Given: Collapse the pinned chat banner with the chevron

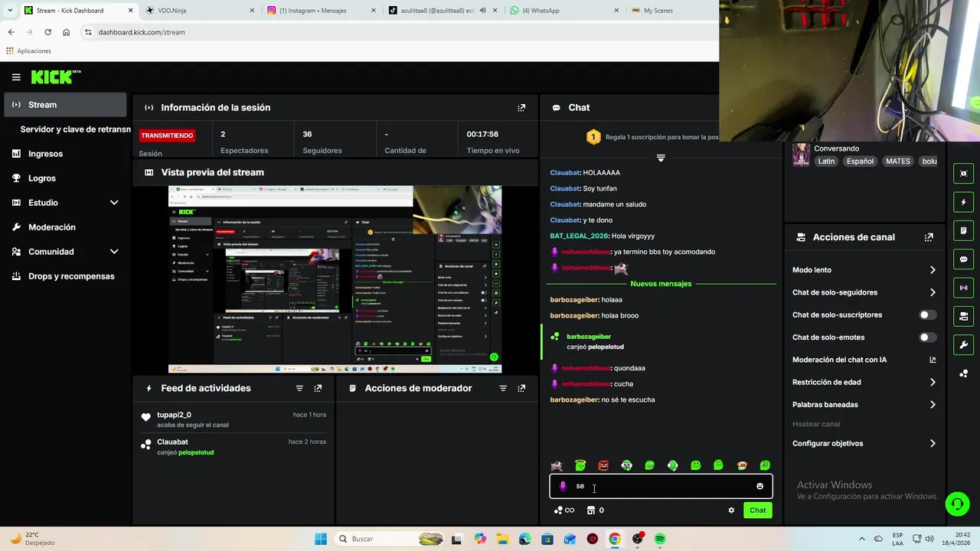Looking at the screenshot, I should (661, 158).
